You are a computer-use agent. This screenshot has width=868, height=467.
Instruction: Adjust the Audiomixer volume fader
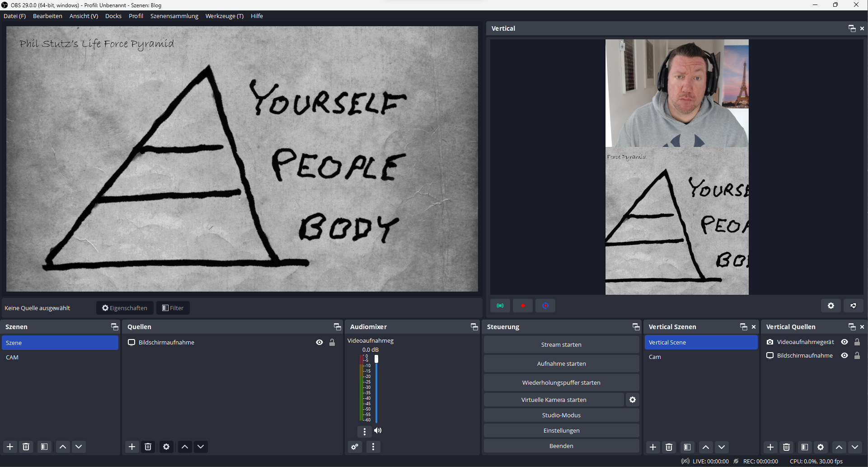tap(376, 359)
